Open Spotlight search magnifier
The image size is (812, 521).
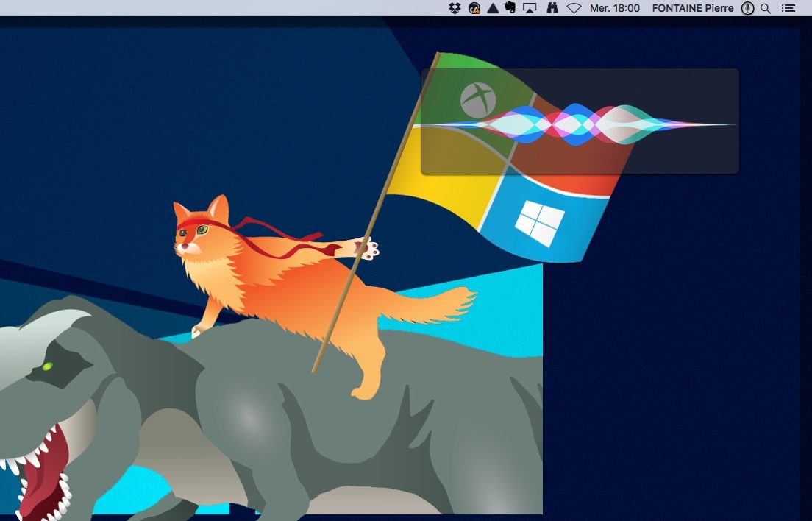pyautogui.click(x=766, y=8)
